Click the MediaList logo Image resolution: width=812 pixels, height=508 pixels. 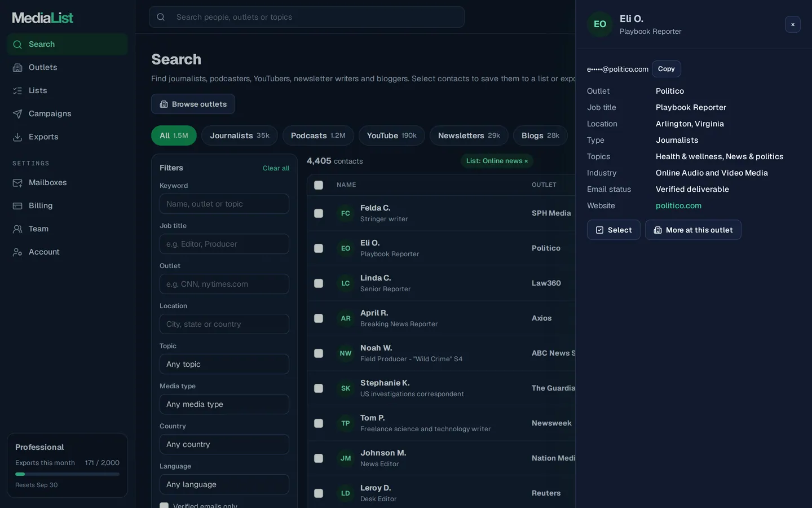click(x=43, y=17)
